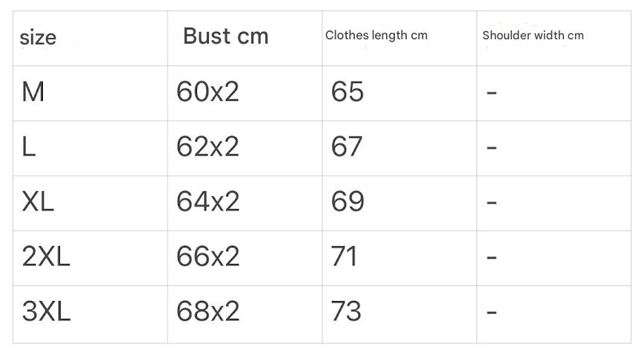Select the 60x2 bust value
The width and height of the screenshot is (644, 358).
click(208, 92)
